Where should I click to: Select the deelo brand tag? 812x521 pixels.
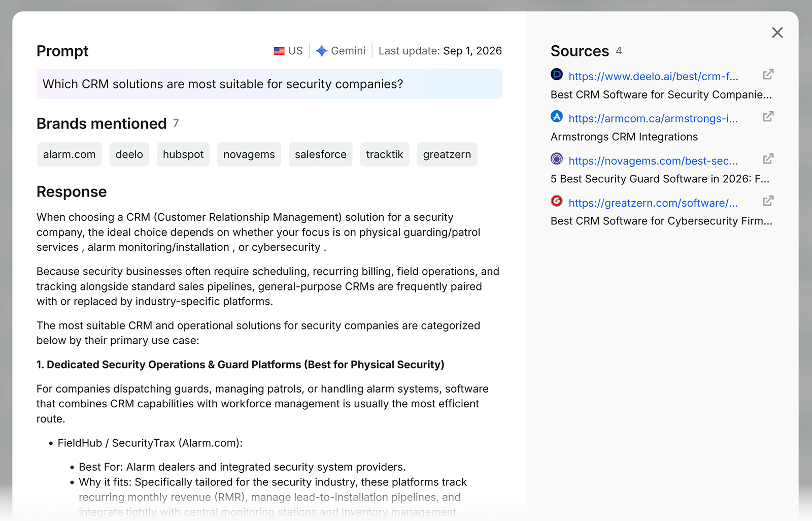[x=129, y=154]
